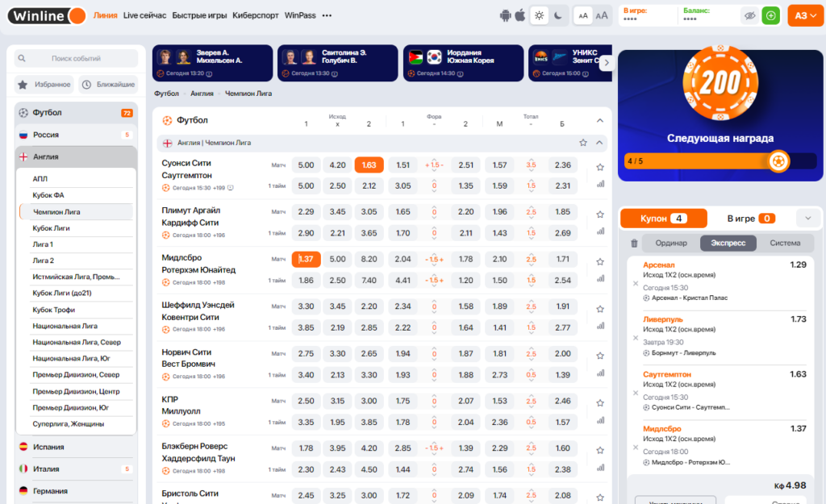Open Live сейчас section
The image size is (826, 504).
(x=144, y=15)
